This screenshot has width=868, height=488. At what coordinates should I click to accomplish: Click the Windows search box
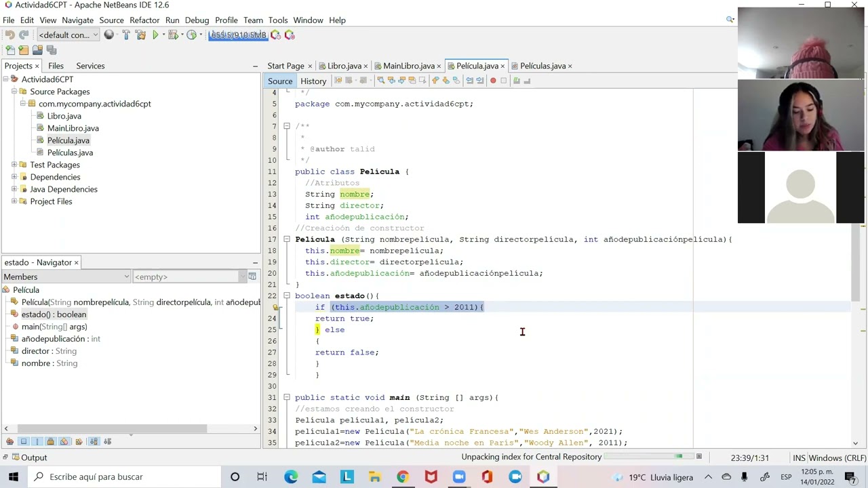click(x=123, y=476)
